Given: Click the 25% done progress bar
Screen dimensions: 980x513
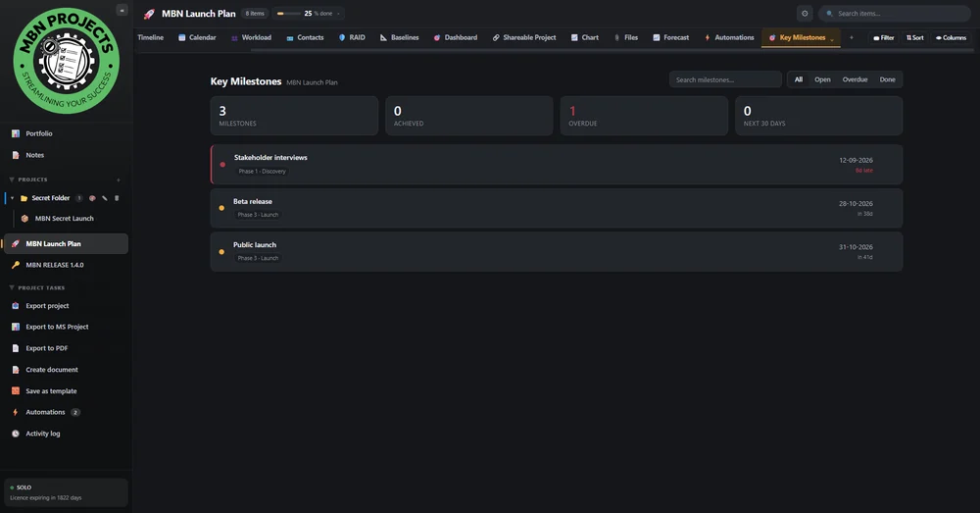Looking at the screenshot, I should coord(288,13).
